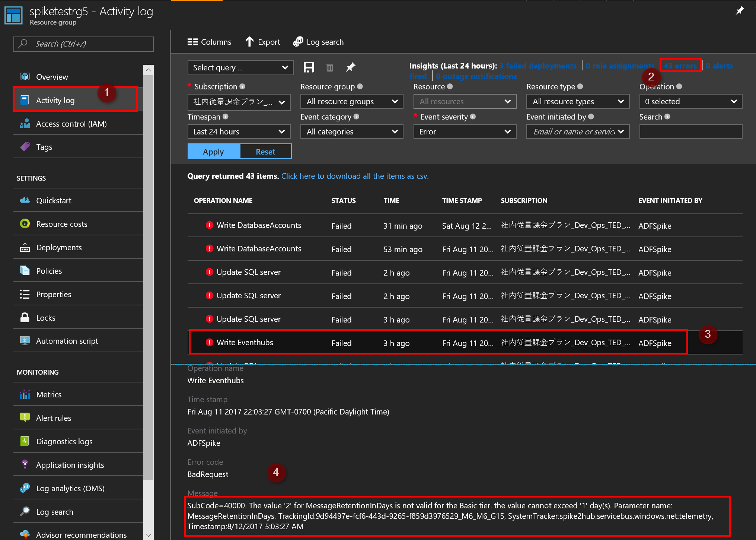The image size is (756, 540).
Task: Click the Event category info icon
Action: pos(356,117)
